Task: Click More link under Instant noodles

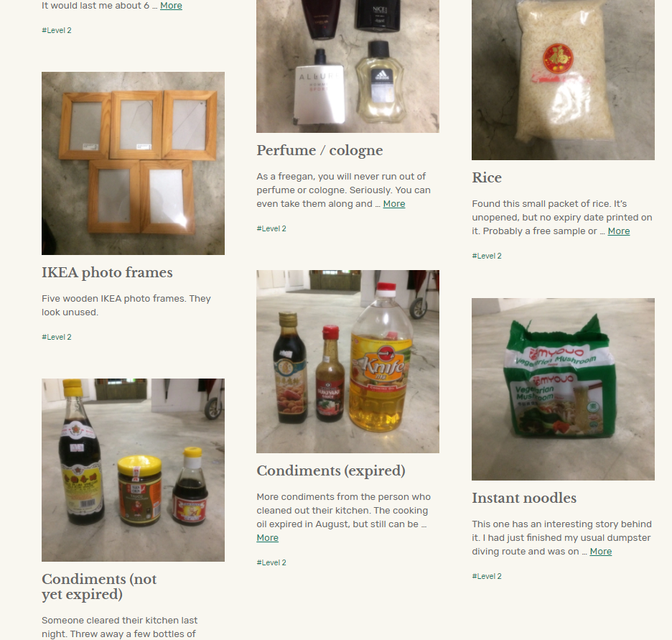Action: [x=601, y=551]
